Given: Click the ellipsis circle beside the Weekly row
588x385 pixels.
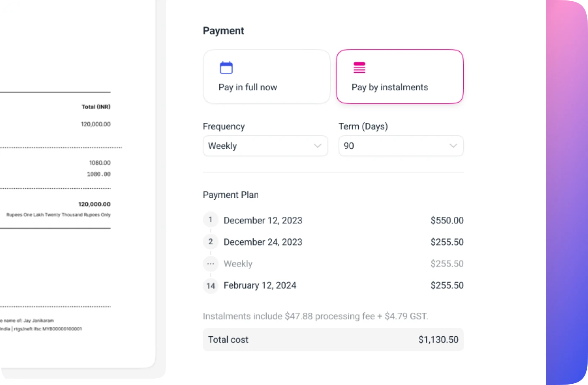Looking at the screenshot, I should click(210, 264).
